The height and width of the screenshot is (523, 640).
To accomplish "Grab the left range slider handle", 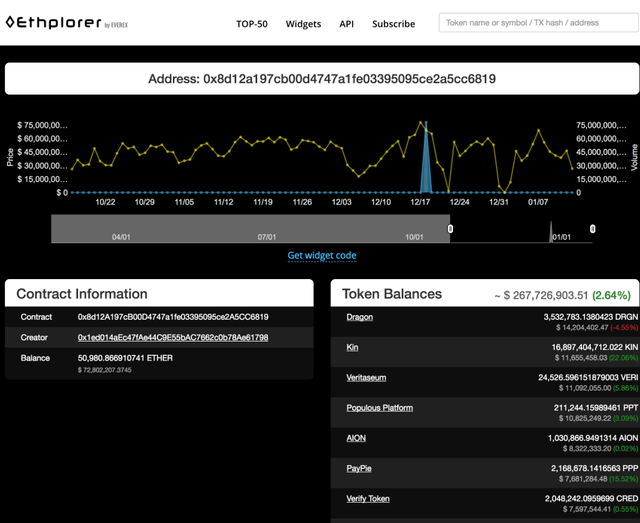I will 450,229.
